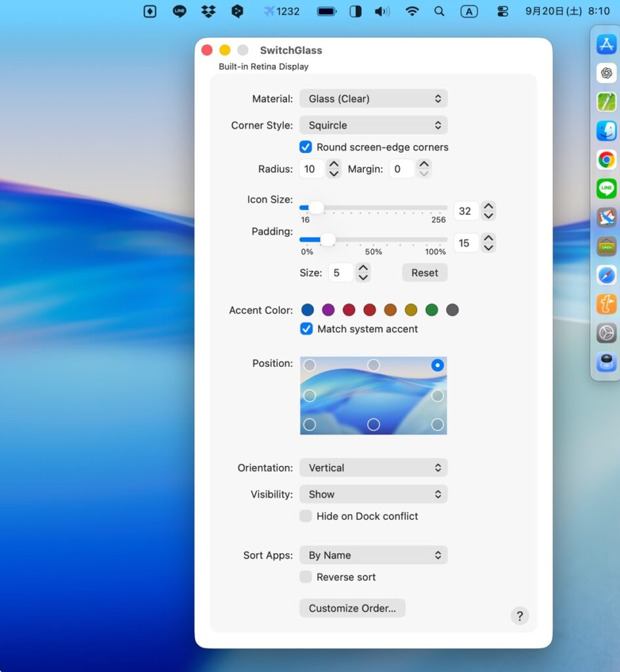Switch to ChatGPT in the app switcher
This screenshot has width=620, height=672.
tap(606, 73)
